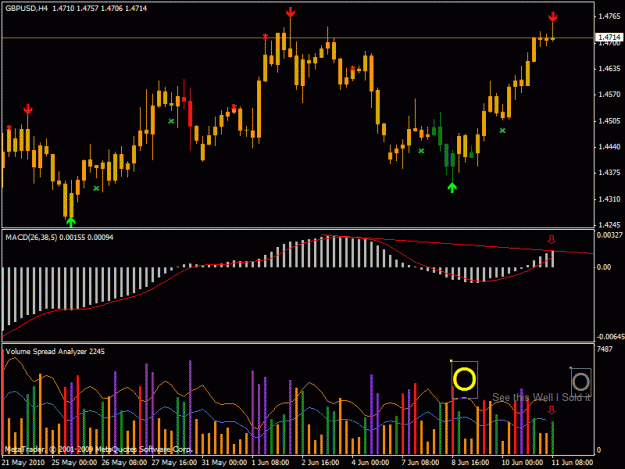This screenshot has height=469, width=625.
Task: Click the red sell arrow above the 2 Jun peak candle
Action: 290,12
